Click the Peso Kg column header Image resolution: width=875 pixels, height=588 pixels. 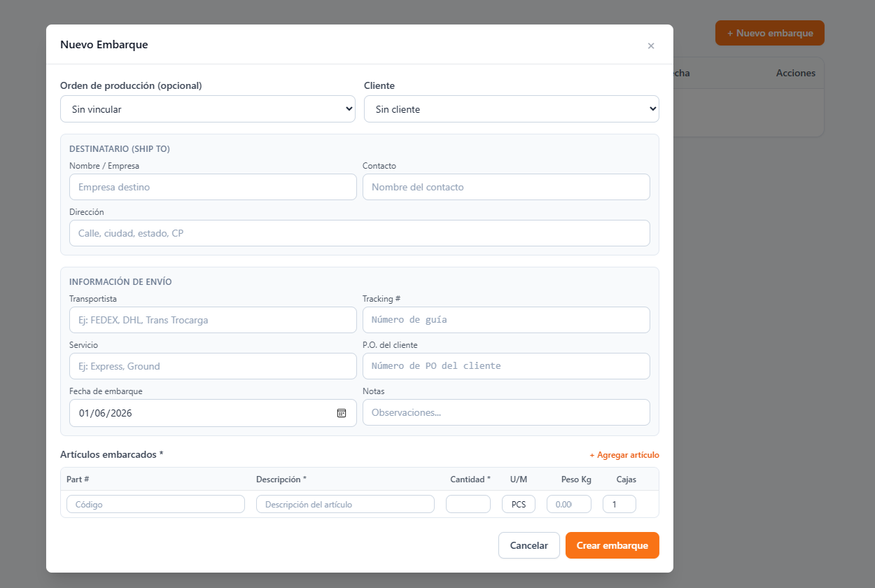576,479
